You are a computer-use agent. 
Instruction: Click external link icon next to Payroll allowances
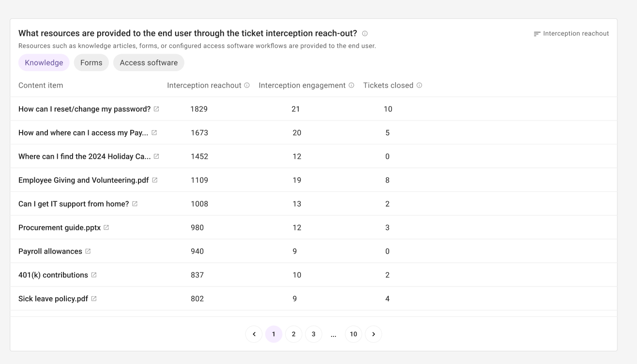(88, 251)
